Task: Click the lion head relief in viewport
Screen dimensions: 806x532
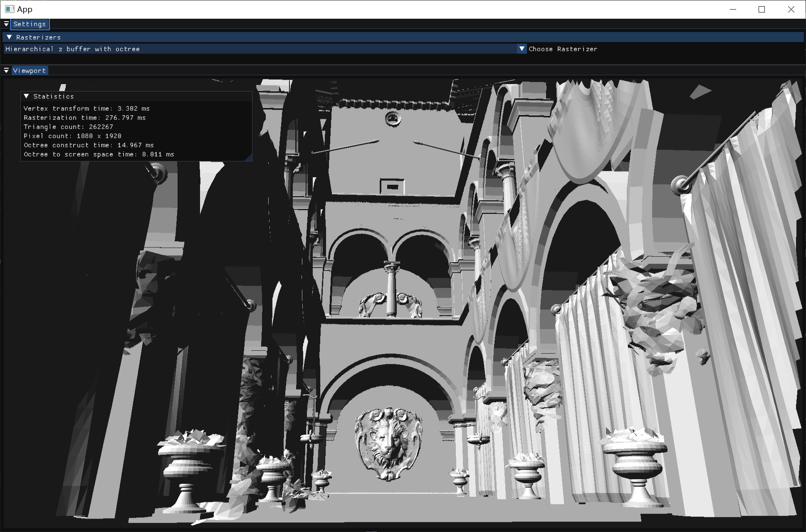Action: 388,443
